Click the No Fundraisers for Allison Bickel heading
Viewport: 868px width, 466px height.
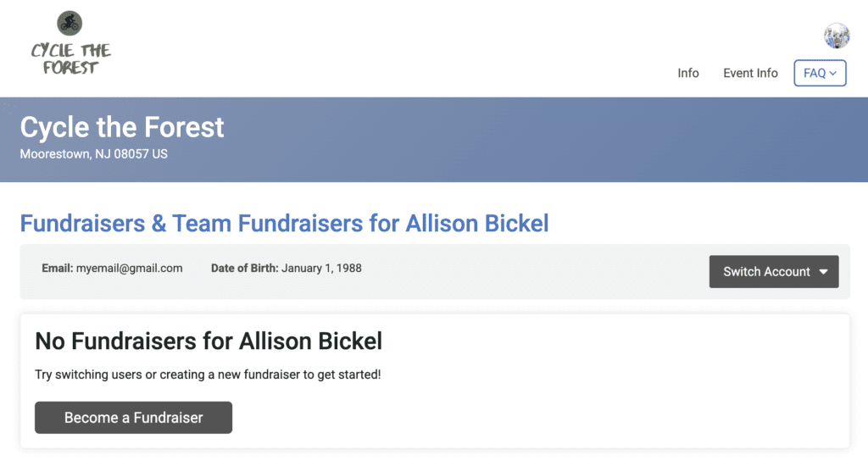[x=209, y=341]
